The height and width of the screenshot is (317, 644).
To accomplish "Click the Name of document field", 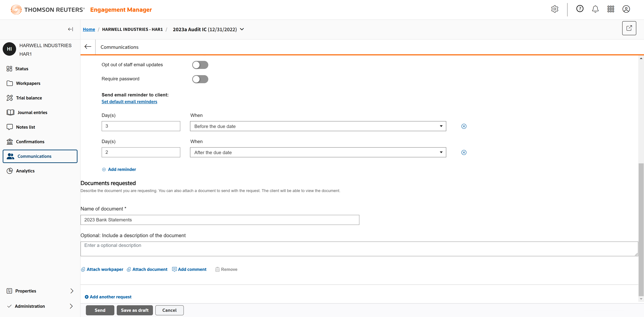I will click(x=220, y=220).
